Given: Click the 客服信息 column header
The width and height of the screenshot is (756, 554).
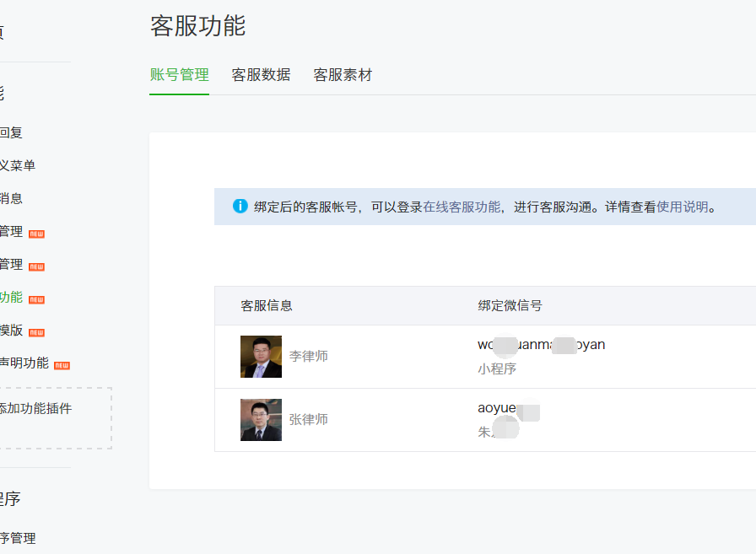Looking at the screenshot, I should point(267,305).
